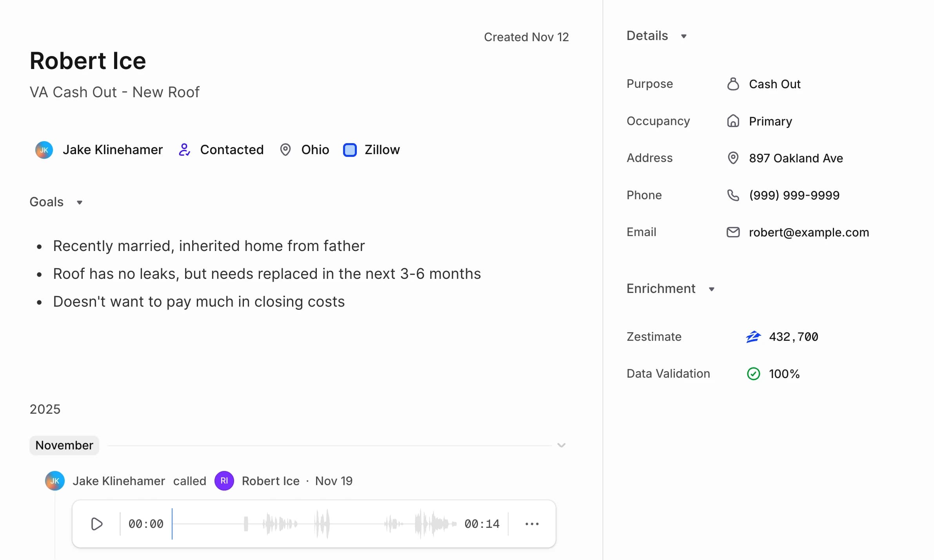This screenshot has width=934, height=560.
Task: Click the Zillow icon beside the Zestimate value
Action: click(x=754, y=336)
